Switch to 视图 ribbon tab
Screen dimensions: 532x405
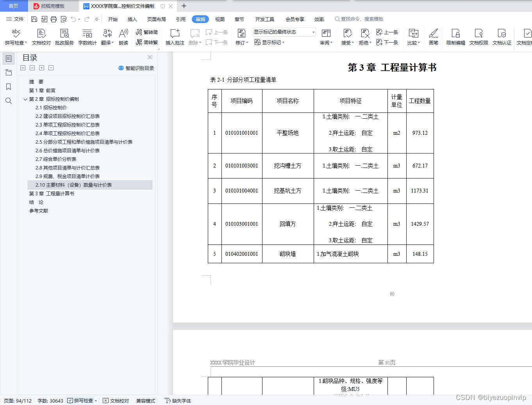pyautogui.click(x=220, y=19)
